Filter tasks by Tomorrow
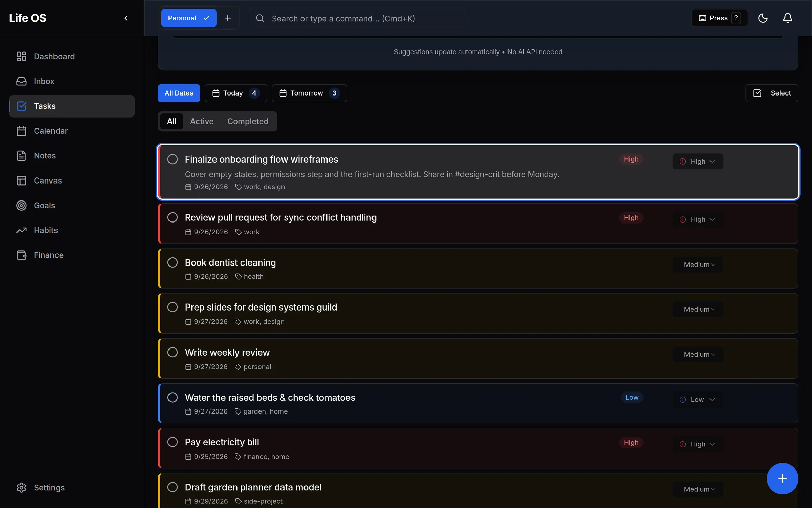Viewport: 812px width, 508px height. point(309,93)
